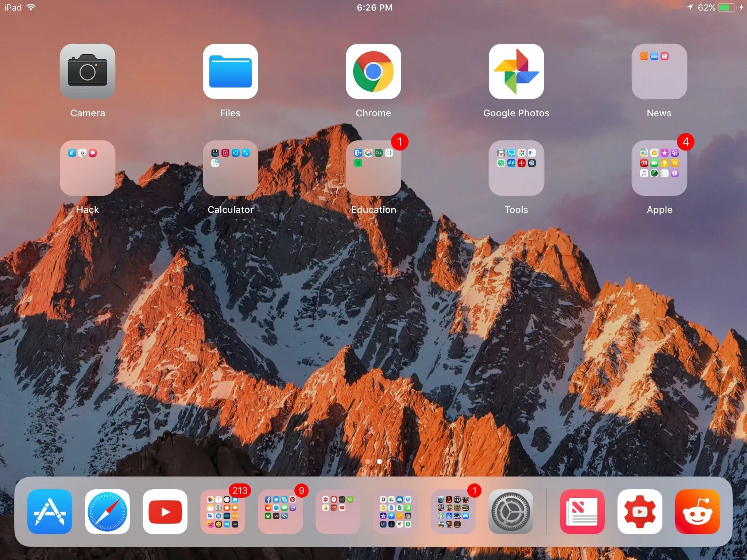747x560 pixels.
Task: Open Google Photos
Action: tap(516, 72)
